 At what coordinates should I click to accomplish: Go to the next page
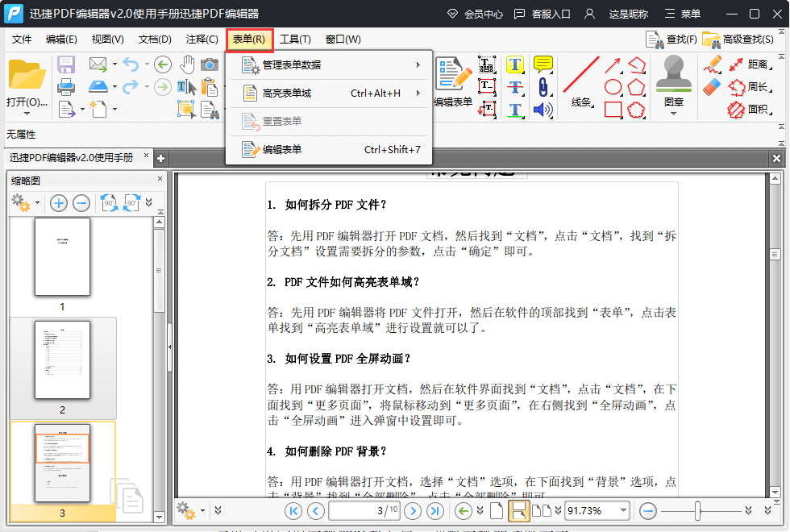[413, 510]
